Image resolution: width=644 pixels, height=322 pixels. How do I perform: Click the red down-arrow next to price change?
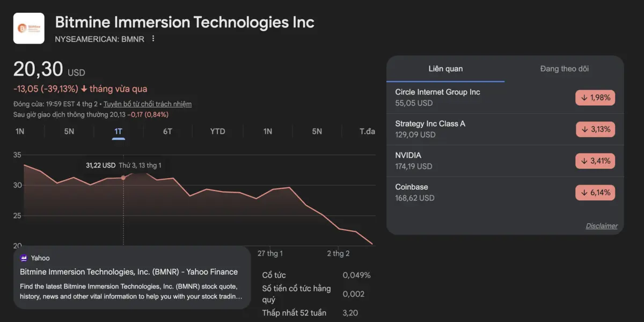84,89
